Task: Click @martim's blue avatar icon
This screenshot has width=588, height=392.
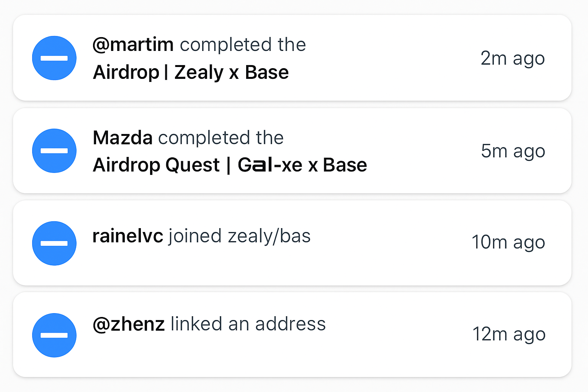Action: 54,58
